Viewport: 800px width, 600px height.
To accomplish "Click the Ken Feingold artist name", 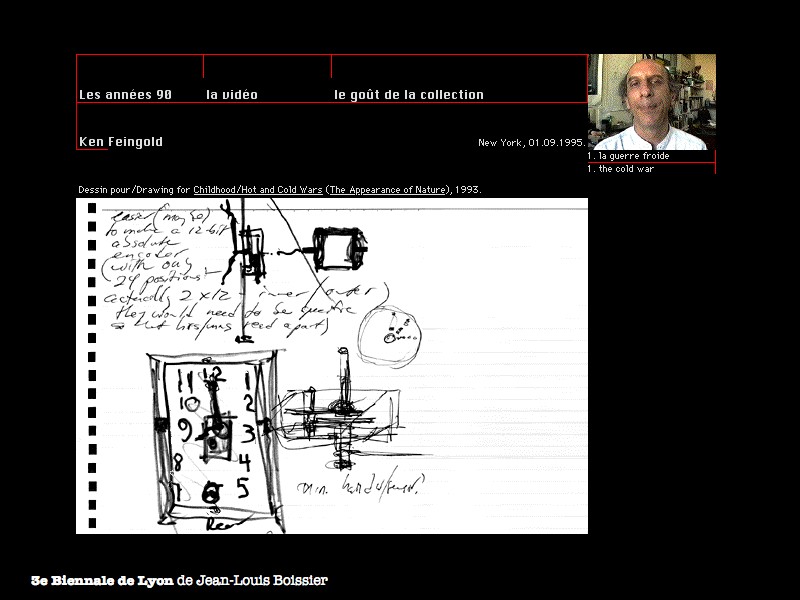I will pyautogui.click(x=121, y=142).
